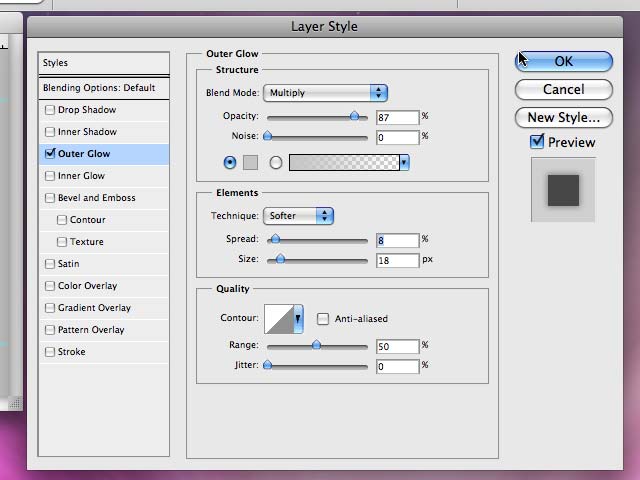Select Bevel and Emboss in styles list

[x=96, y=198]
